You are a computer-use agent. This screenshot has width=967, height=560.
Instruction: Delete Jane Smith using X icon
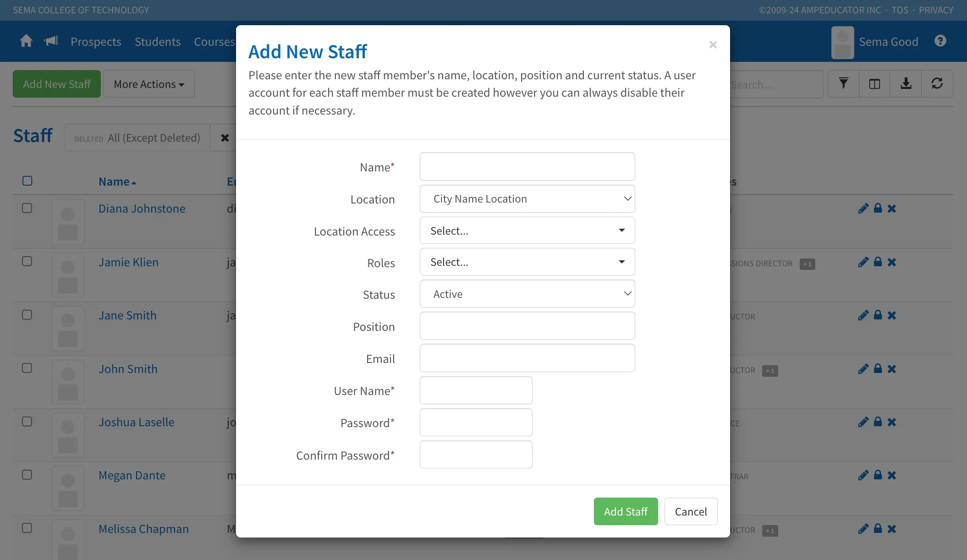pyautogui.click(x=892, y=315)
